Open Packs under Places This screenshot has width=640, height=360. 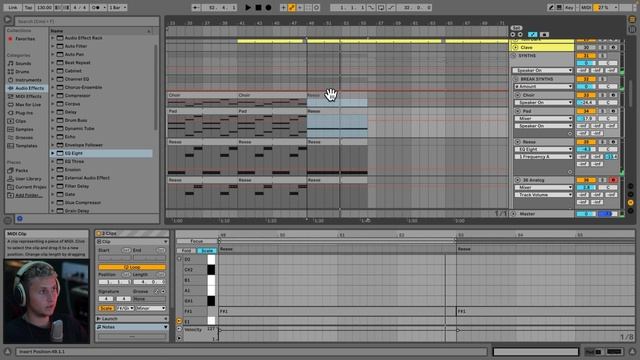coord(21,170)
